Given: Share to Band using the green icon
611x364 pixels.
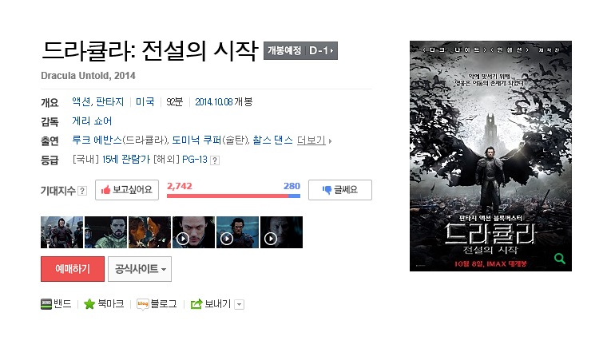Looking at the screenshot, I should (x=46, y=303).
